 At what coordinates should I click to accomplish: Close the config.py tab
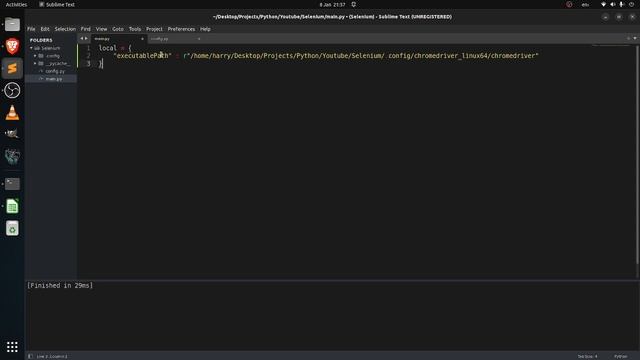pos(199,39)
